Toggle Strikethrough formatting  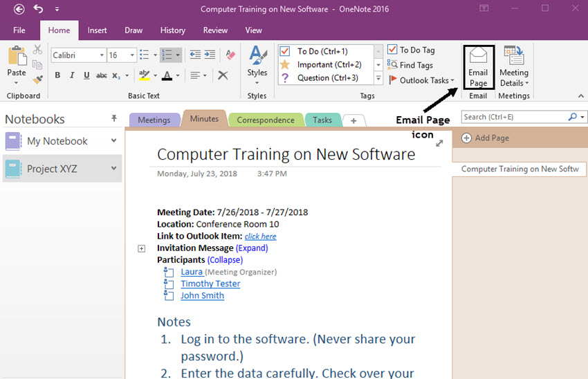(x=101, y=75)
